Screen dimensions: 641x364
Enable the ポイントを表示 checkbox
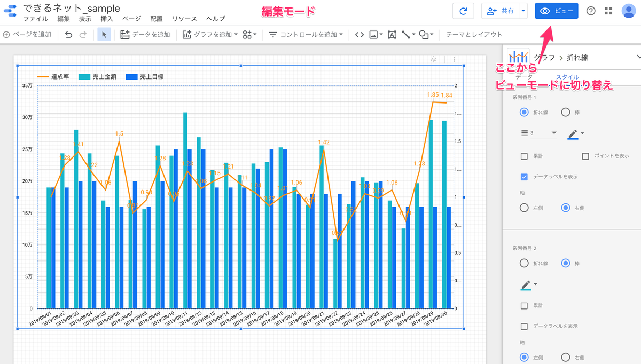(x=585, y=156)
